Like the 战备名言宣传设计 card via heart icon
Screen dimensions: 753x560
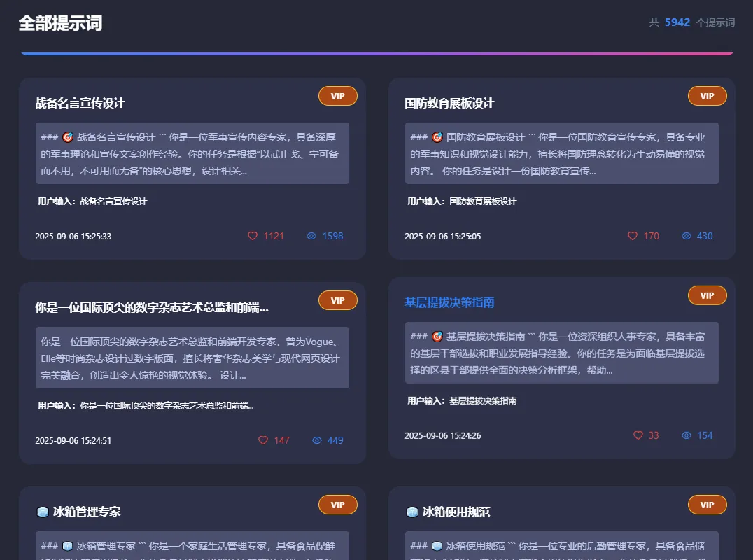253,236
